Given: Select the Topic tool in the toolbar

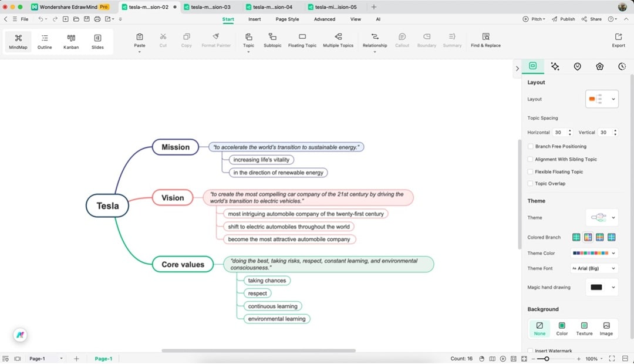Looking at the screenshot, I should pos(248,41).
